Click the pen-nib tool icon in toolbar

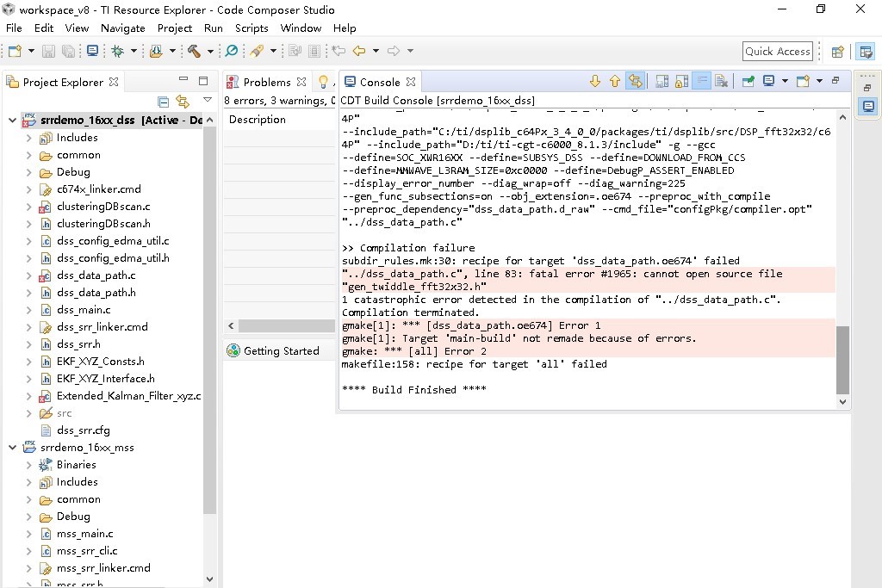coord(257,51)
